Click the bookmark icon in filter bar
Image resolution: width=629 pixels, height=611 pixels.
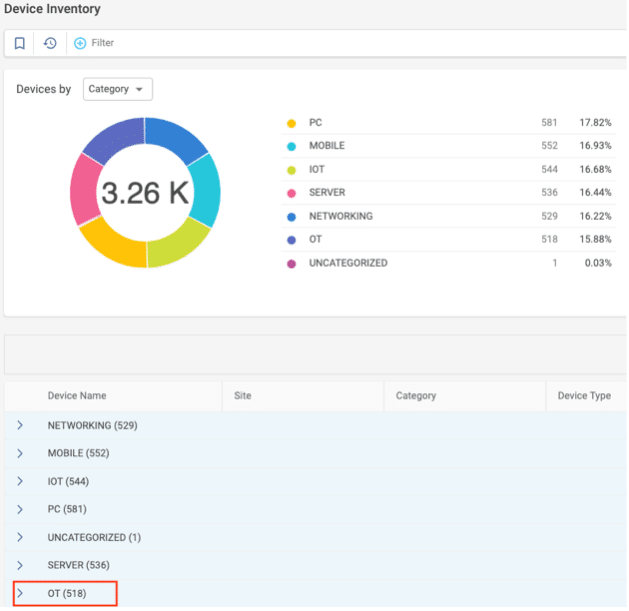pos(19,43)
